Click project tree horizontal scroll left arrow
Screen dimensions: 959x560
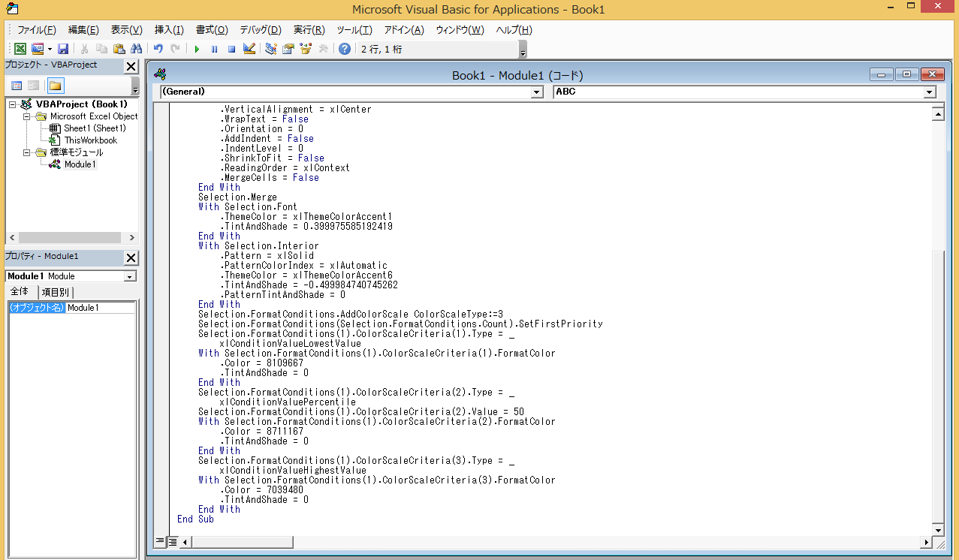[14, 237]
